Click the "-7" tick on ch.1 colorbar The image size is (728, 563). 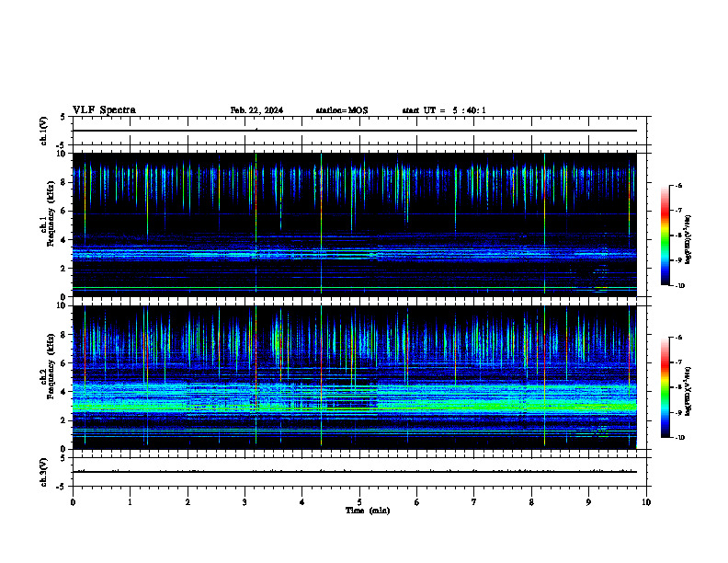pos(678,211)
